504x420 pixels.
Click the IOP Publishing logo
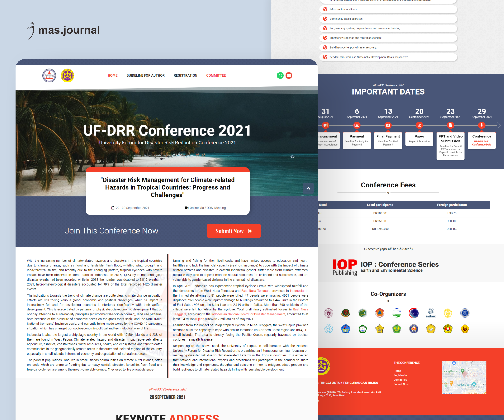tap(345, 267)
